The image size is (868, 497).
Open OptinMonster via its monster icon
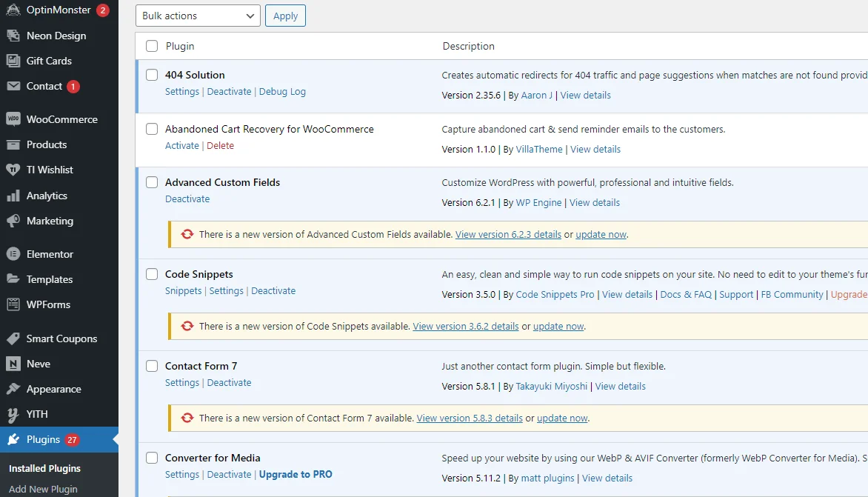pos(13,10)
